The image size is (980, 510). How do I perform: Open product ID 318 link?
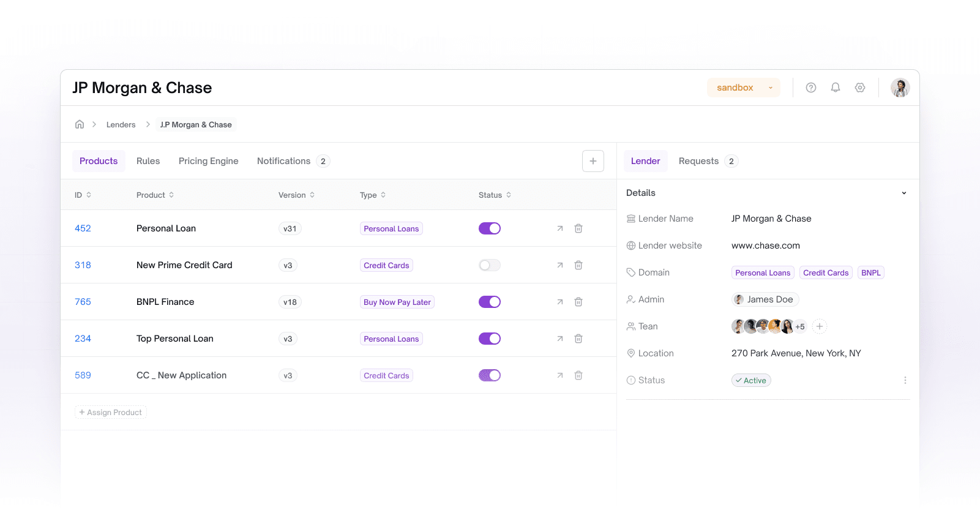[83, 265]
